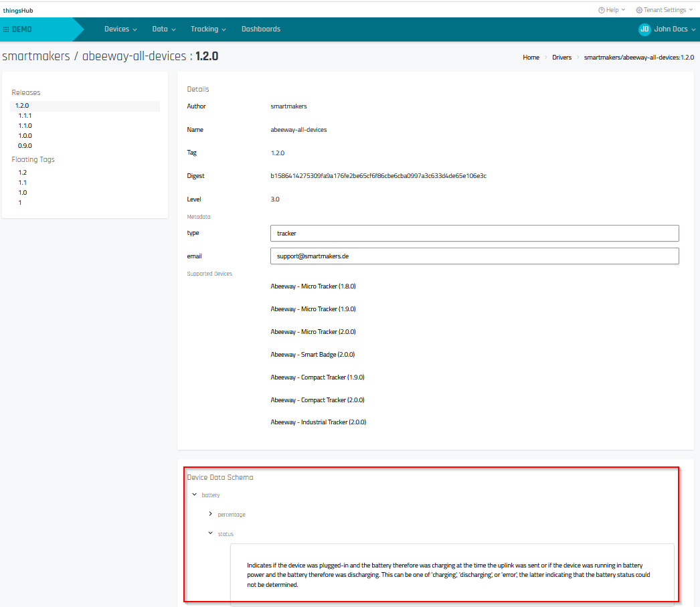Image resolution: width=700 pixels, height=607 pixels.
Task: Select release 1.1.1 in the Releases list
Action: tap(25, 116)
